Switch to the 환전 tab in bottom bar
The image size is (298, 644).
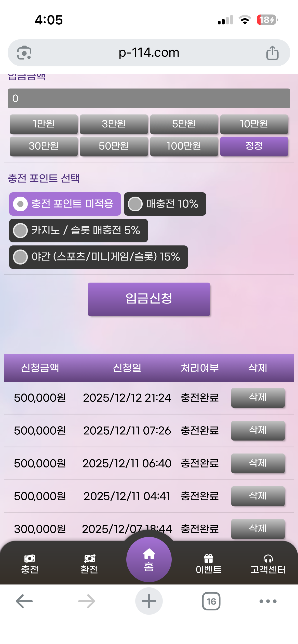tap(89, 564)
